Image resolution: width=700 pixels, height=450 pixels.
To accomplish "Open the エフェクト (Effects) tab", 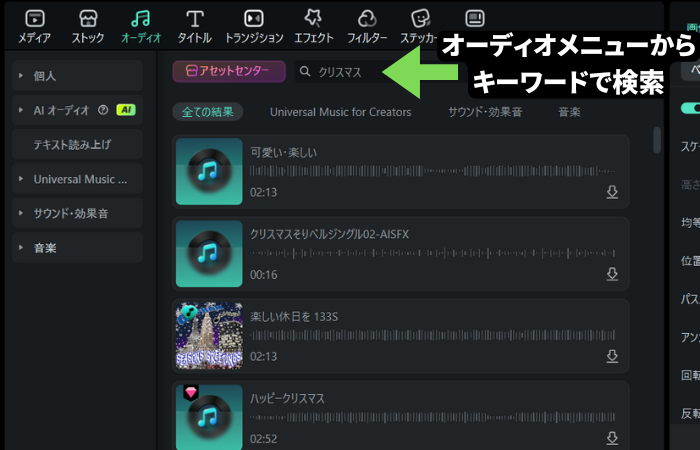I will click(313, 26).
